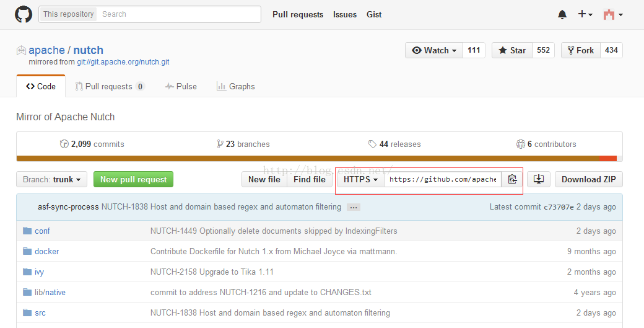644x328 pixels.
Task: Click the Download ZIP button
Action: tap(589, 180)
